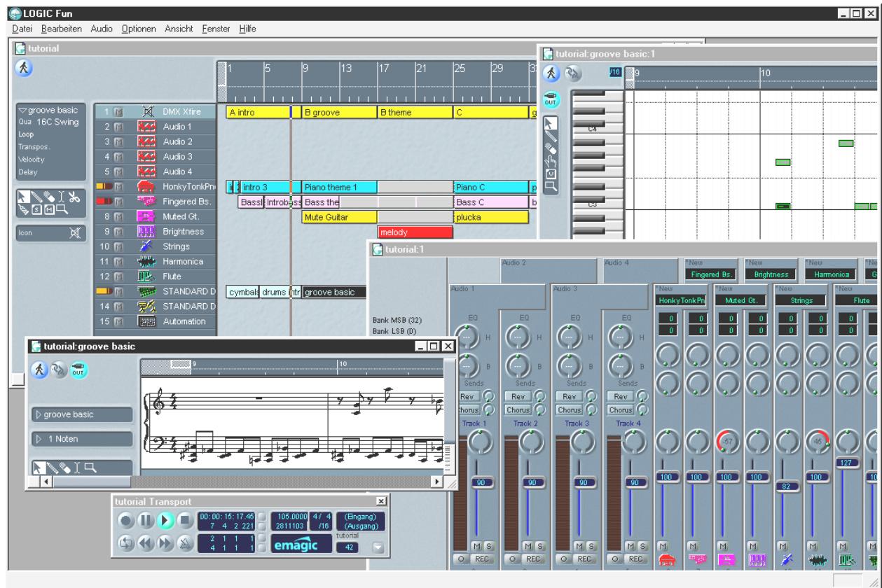Mute the HonkyTonkPn mixer channel
The image size is (882, 588).
pyautogui.click(x=663, y=545)
